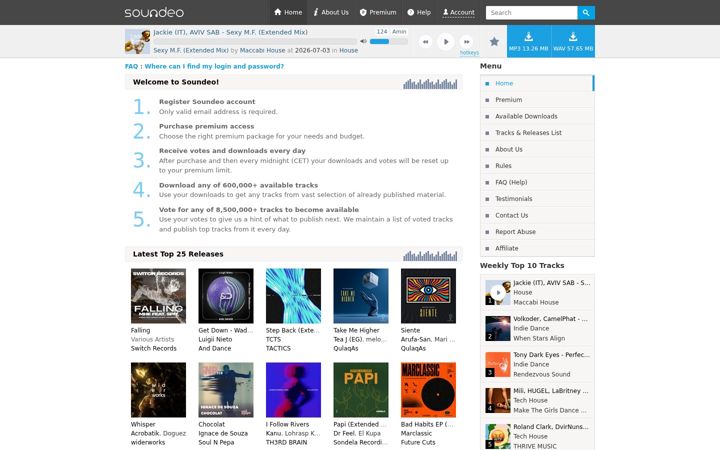Open the House genre link in player
720x450 pixels.
click(349, 51)
